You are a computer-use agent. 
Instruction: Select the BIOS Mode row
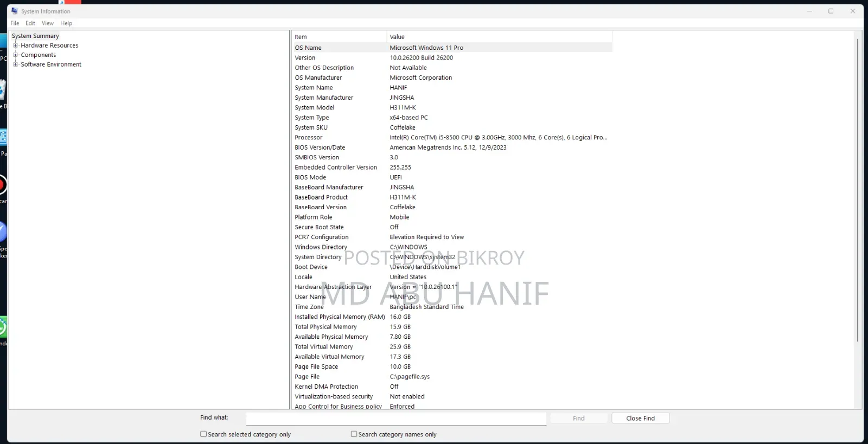coord(452,177)
